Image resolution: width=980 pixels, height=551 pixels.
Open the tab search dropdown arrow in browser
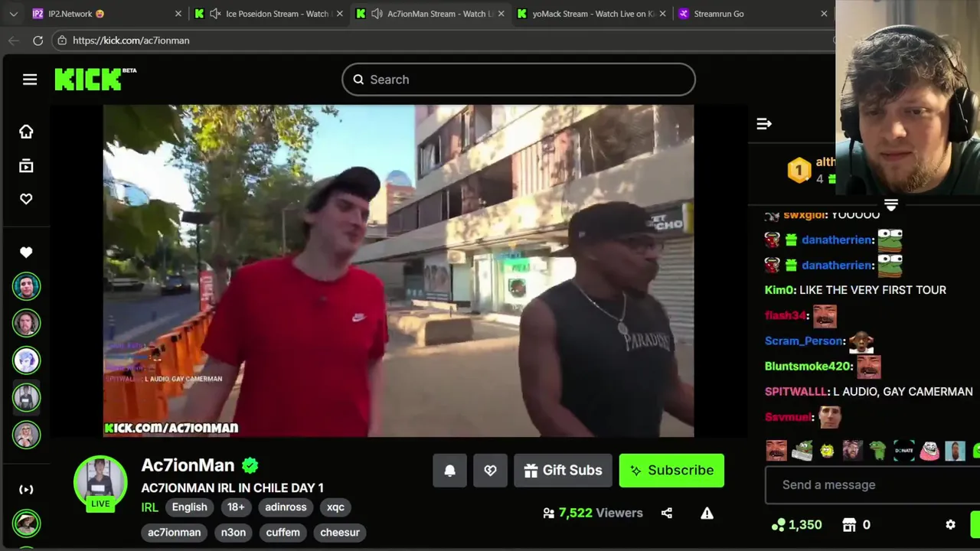pyautogui.click(x=13, y=14)
